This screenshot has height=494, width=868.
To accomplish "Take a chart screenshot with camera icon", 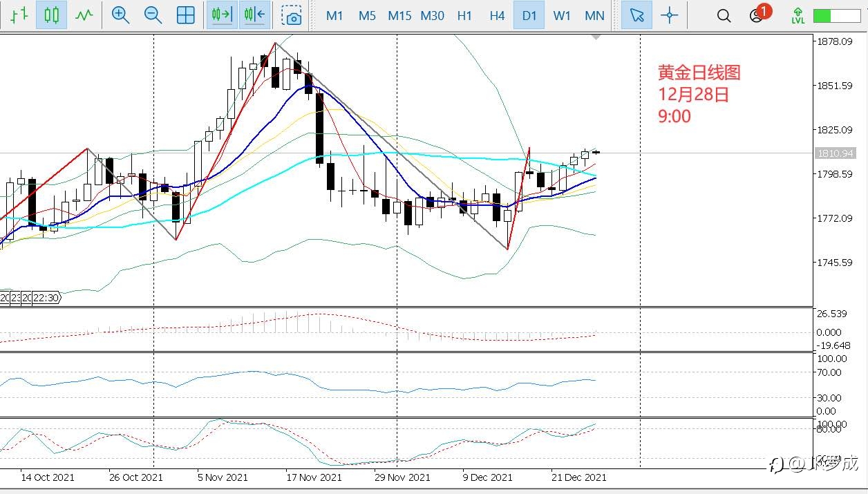I will coord(293,15).
